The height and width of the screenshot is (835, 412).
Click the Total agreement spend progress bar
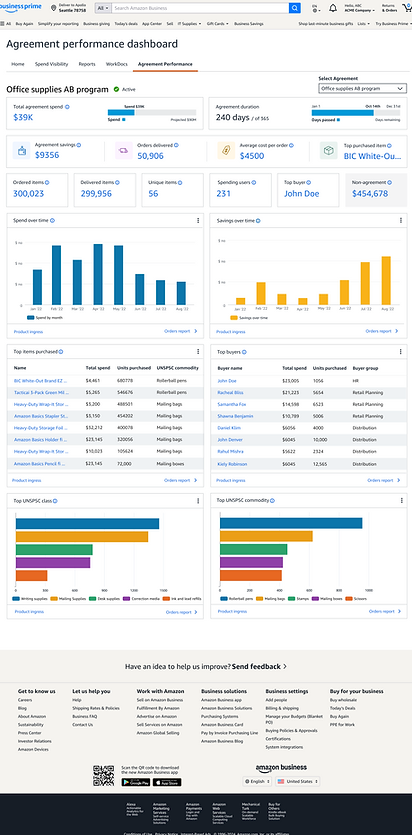pyautogui.click(x=152, y=112)
